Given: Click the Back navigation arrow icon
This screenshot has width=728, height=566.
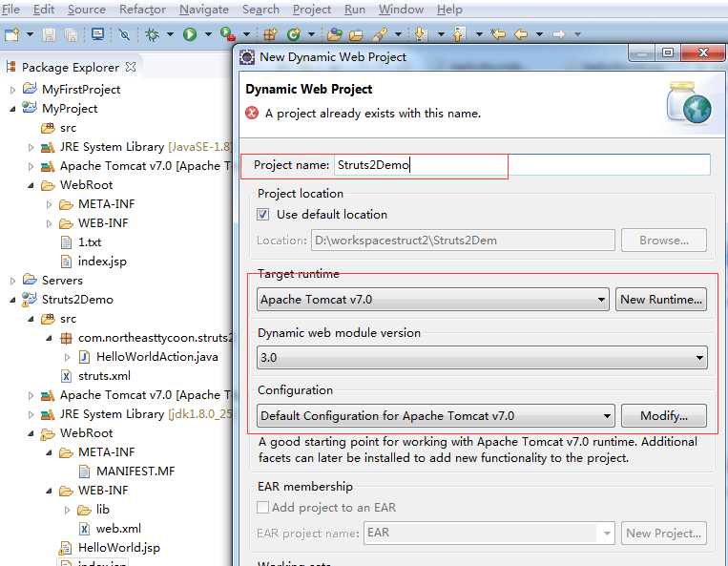Looking at the screenshot, I should pyautogui.click(x=521, y=34).
